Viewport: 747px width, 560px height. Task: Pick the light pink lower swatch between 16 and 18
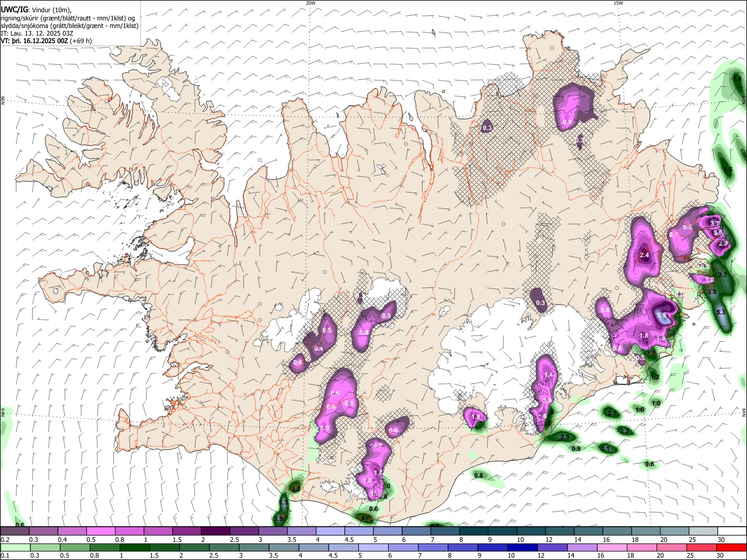(x=613, y=547)
